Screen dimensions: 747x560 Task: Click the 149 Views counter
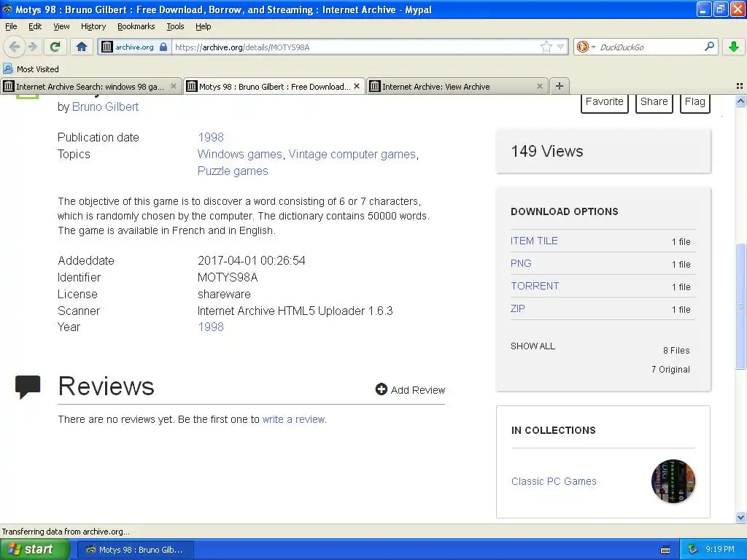[547, 151]
